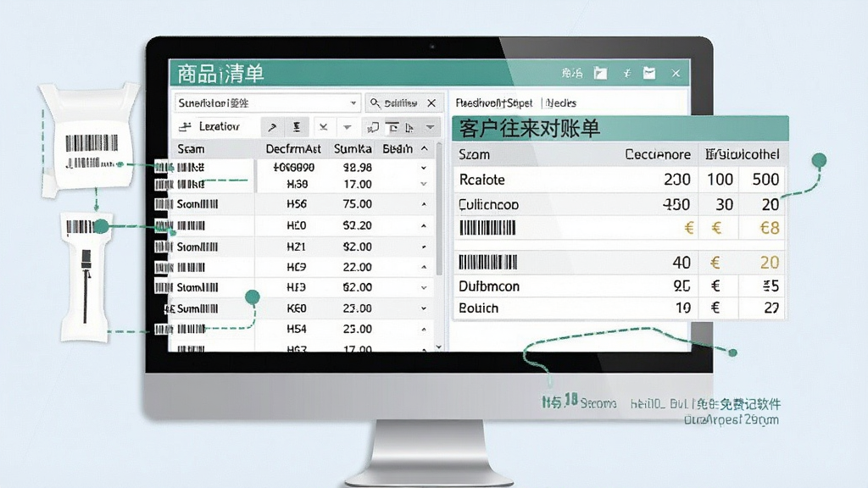
Task: Click the Ceccienore header in the statement table
Action: coord(658,154)
